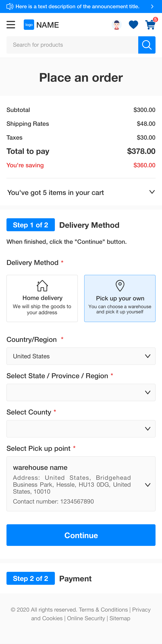Click the announcement speaker icon

(10, 6)
